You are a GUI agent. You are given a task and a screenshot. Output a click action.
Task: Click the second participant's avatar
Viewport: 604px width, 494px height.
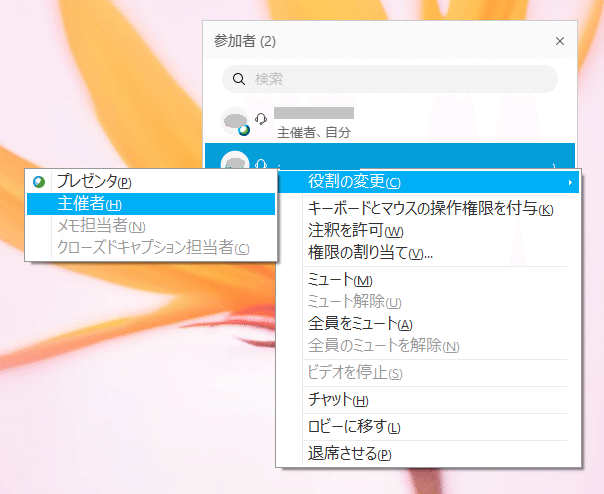click(235, 161)
